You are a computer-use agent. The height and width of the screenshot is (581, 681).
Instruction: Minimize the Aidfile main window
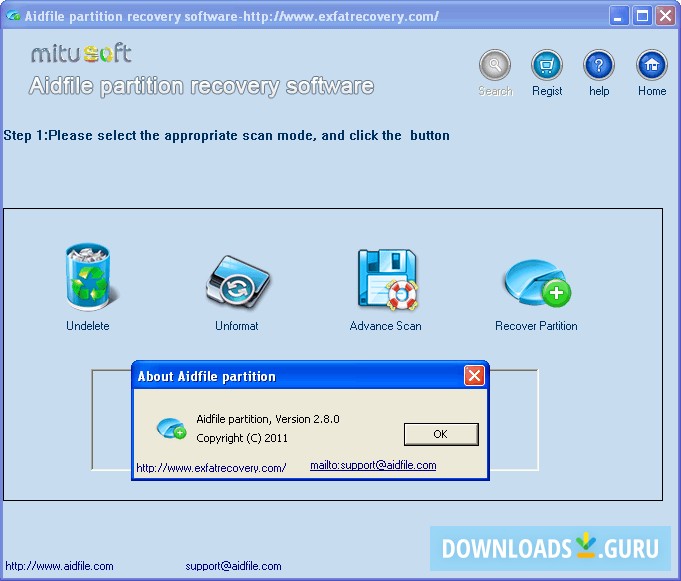click(x=618, y=17)
